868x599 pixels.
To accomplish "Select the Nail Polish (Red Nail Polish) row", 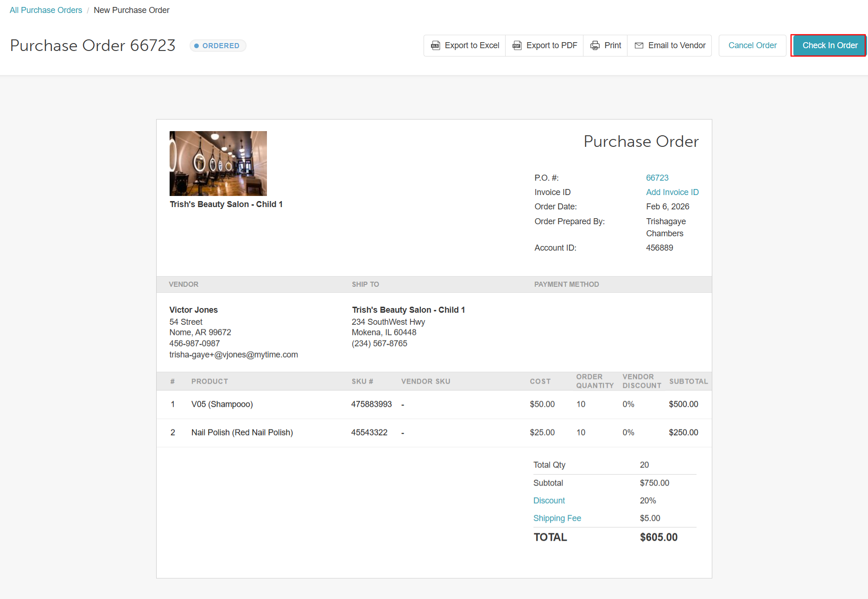I will (434, 433).
